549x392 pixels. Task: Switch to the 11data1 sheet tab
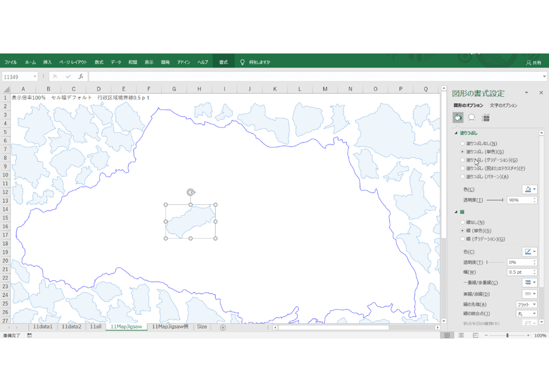coord(43,327)
